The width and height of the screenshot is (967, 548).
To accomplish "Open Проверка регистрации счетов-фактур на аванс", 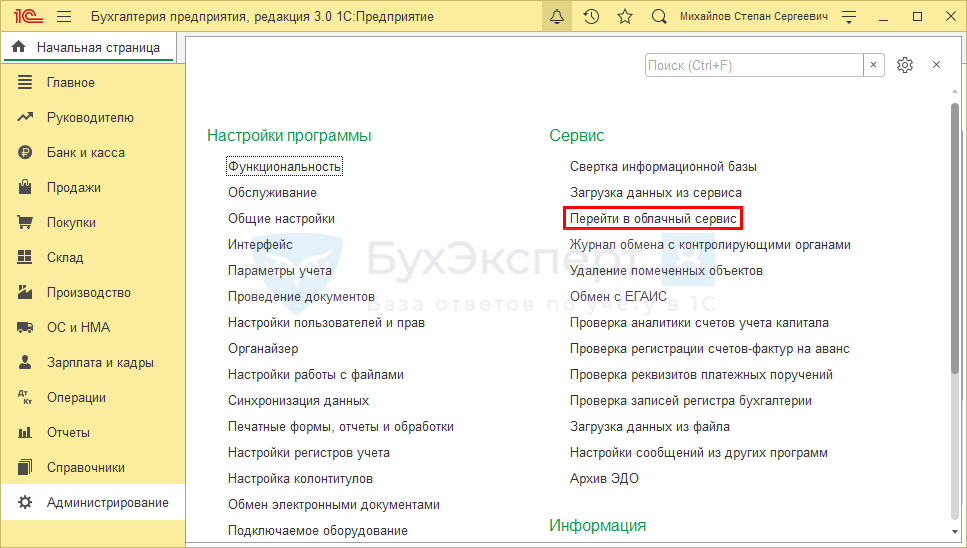I will click(709, 348).
